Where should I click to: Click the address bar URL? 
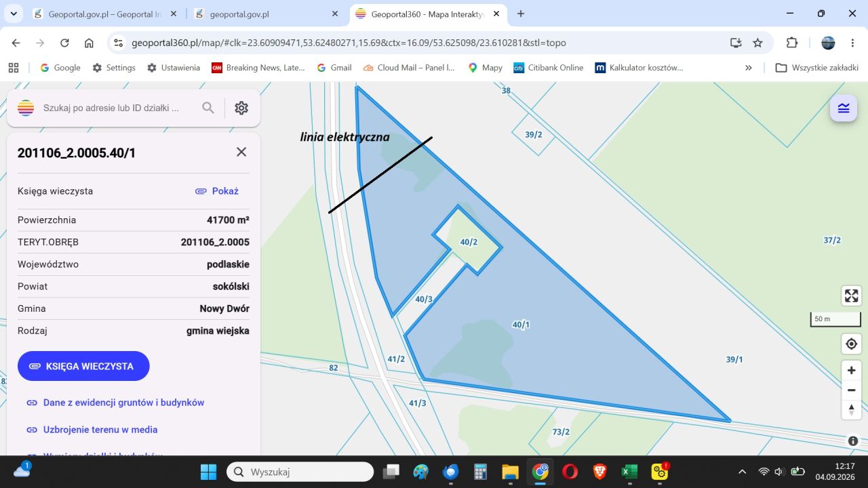point(349,43)
